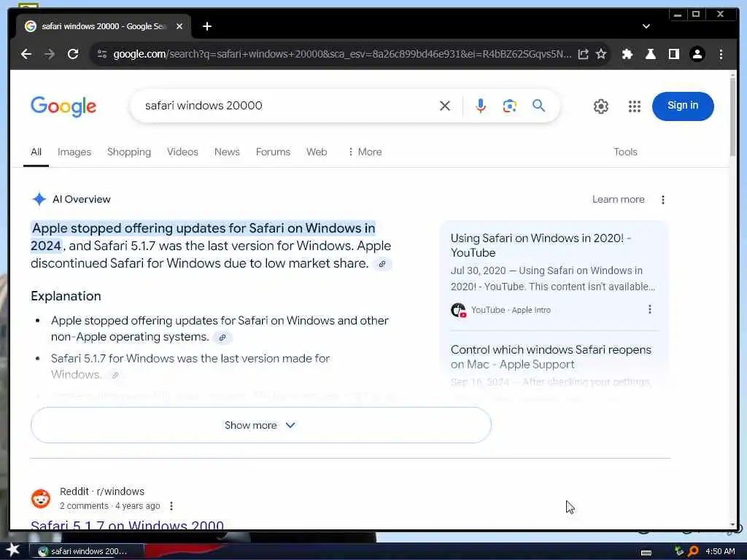Click the Reddit r/windows source name
Screen dimensions: 747x560
pyautogui.click(x=102, y=491)
